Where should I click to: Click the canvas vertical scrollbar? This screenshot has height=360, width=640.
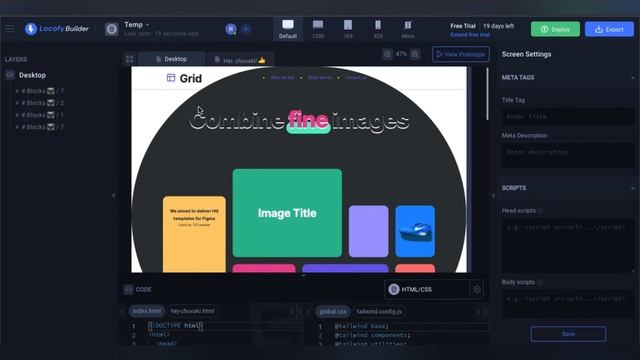coord(487,94)
